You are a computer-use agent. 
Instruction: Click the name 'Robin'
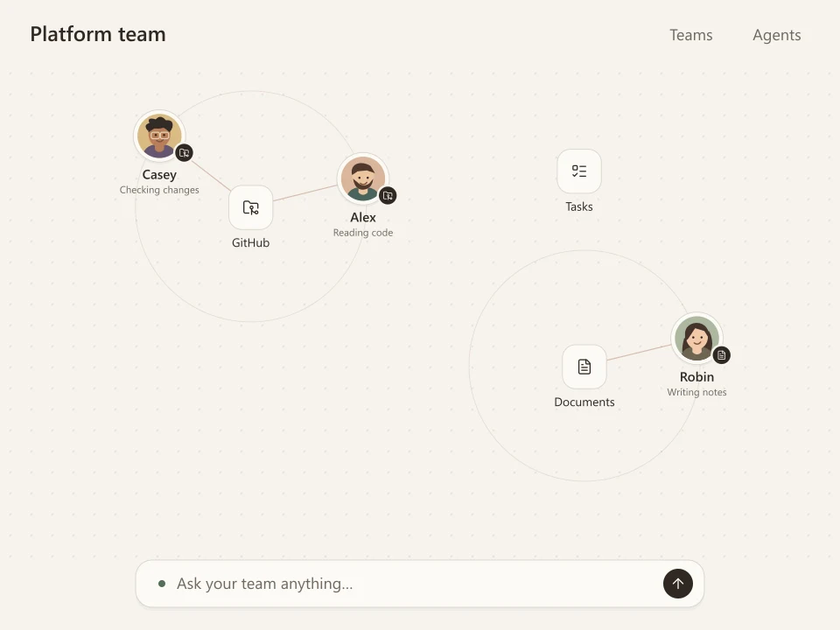[x=697, y=377]
